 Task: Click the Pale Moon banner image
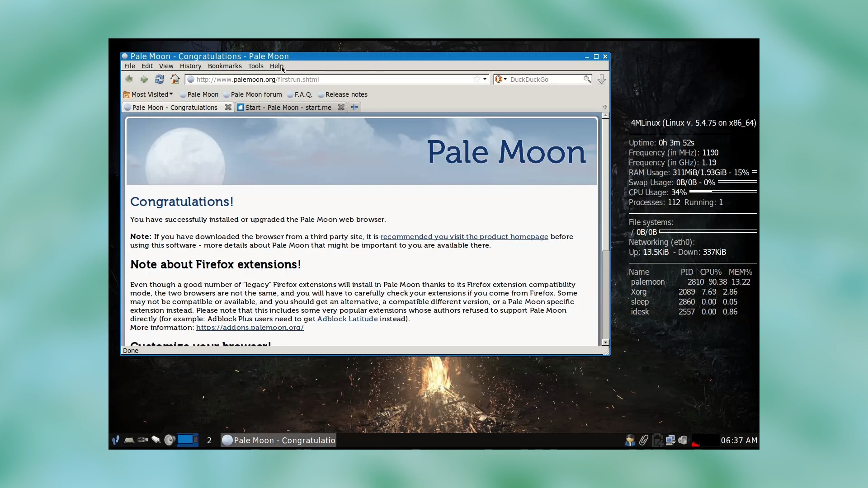[362, 151]
